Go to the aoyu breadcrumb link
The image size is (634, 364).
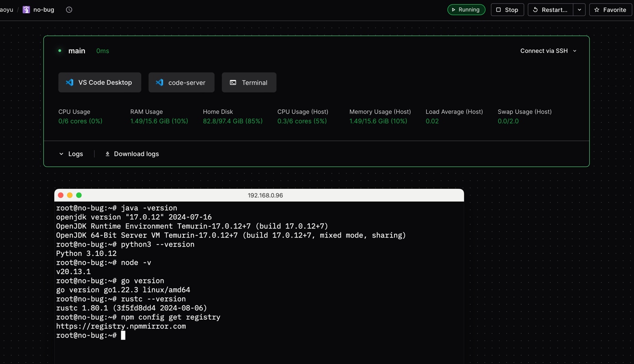(x=6, y=10)
